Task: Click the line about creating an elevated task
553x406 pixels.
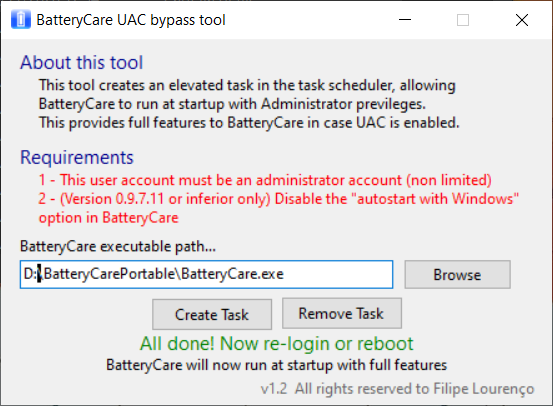Action: point(247,85)
